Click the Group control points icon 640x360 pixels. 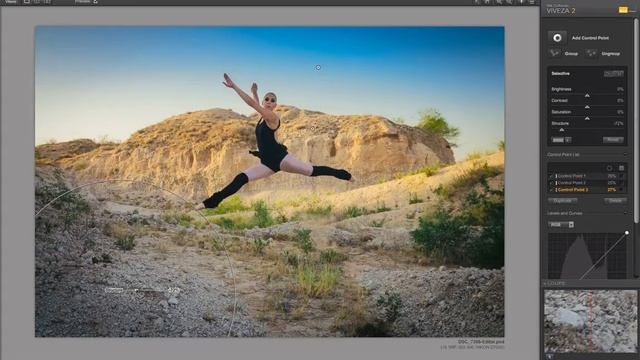click(x=554, y=53)
